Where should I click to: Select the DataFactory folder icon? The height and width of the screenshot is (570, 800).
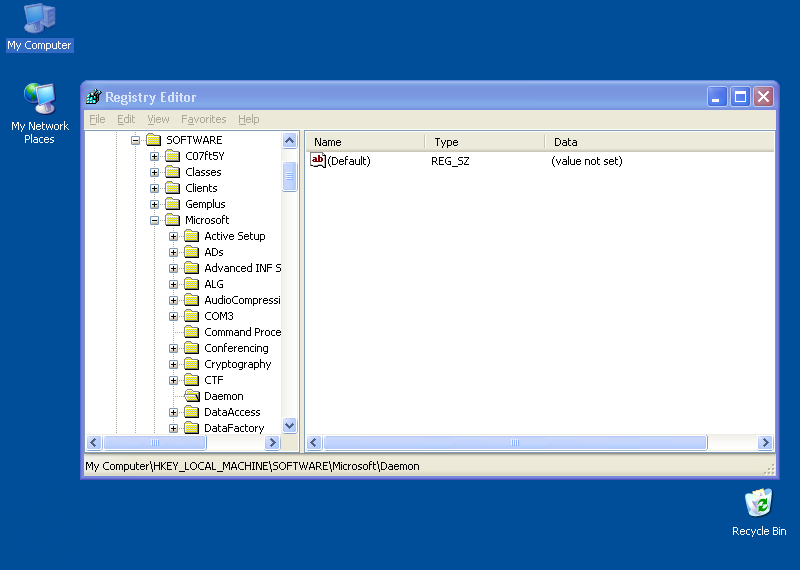pyautogui.click(x=192, y=428)
